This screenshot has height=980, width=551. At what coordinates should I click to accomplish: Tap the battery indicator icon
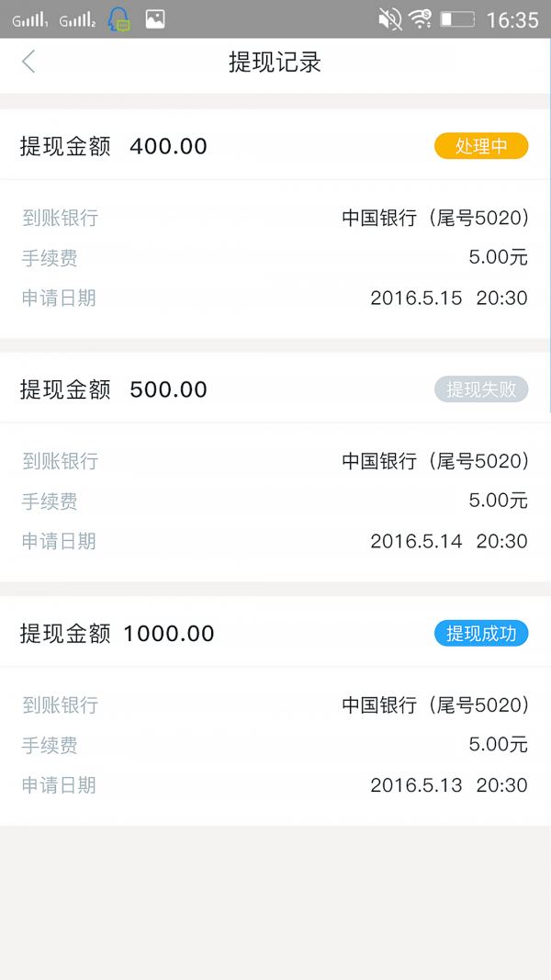pos(457,19)
